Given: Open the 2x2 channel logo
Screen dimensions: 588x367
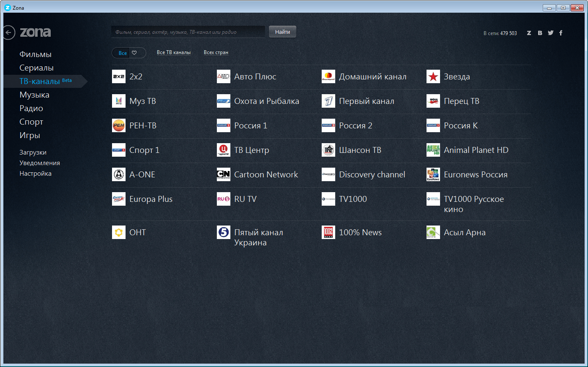Looking at the screenshot, I should coord(119,76).
